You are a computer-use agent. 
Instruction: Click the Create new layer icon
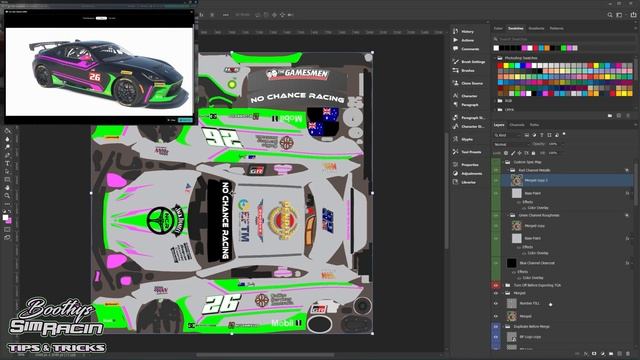coord(620,353)
